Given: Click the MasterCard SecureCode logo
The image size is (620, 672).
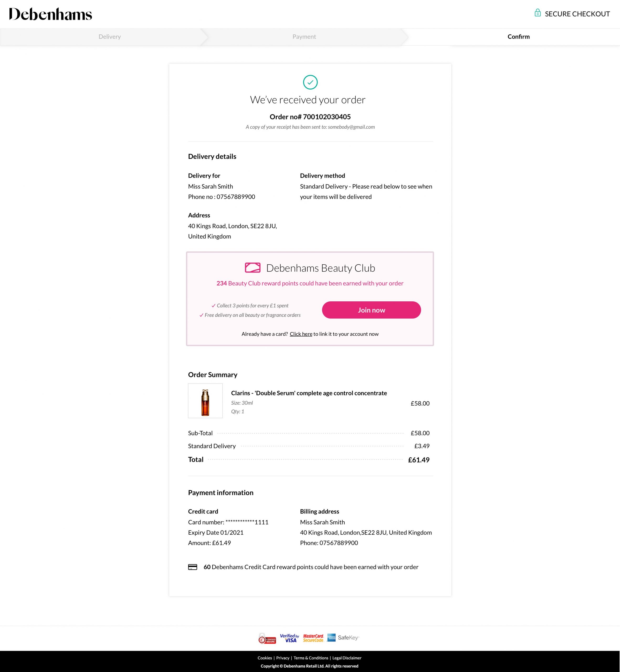Looking at the screenshot, I should (x=313, y=638).
